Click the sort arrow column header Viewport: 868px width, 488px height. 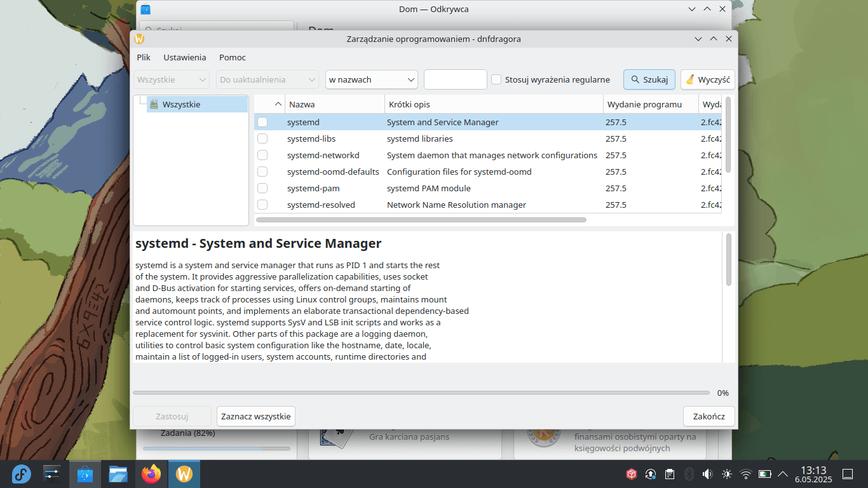pos(278,104)
